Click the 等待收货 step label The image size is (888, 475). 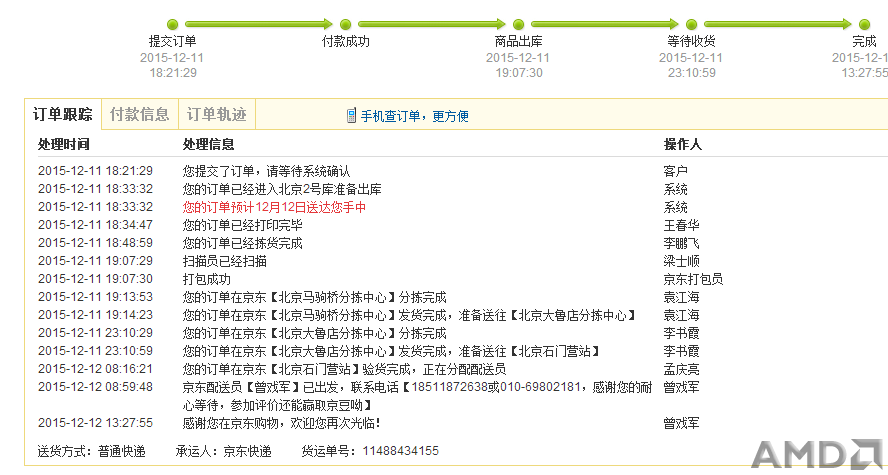[x=691, y=41]
